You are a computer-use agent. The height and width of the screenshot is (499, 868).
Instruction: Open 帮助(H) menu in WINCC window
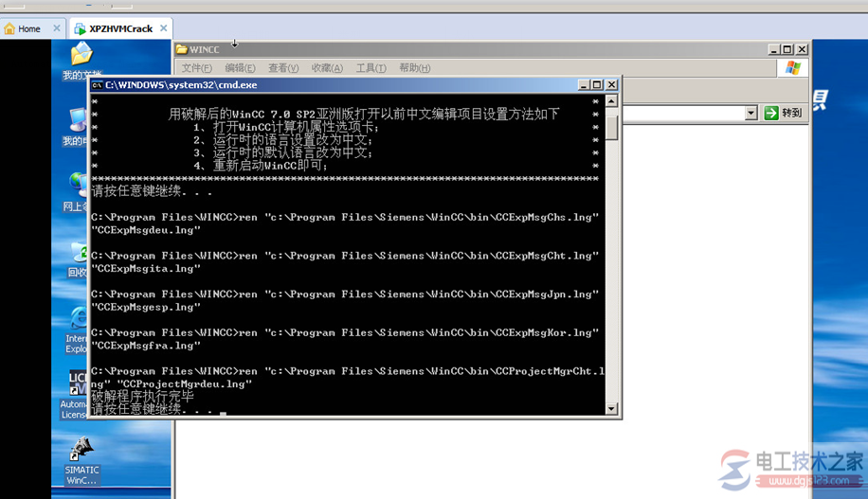(415, 67)
